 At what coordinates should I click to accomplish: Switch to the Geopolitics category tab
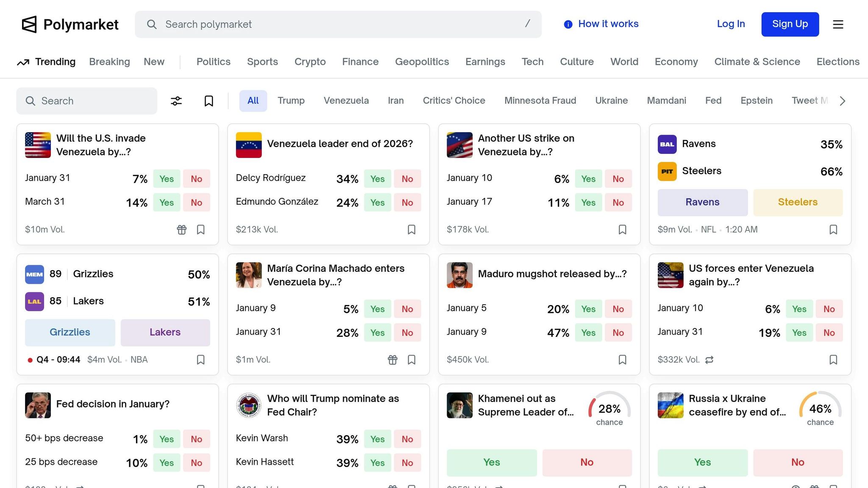pyautogui.click(x=422, y=62)
